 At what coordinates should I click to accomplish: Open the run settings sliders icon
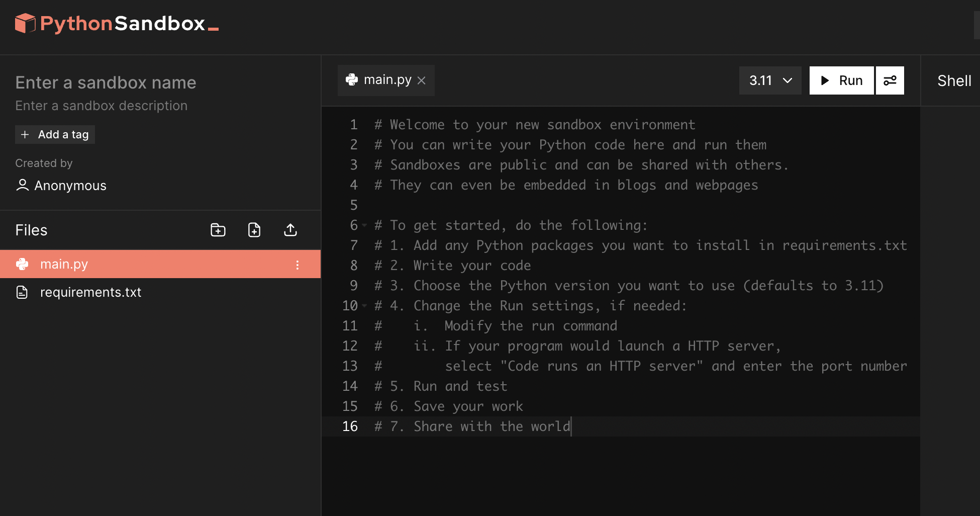point(890,80)
